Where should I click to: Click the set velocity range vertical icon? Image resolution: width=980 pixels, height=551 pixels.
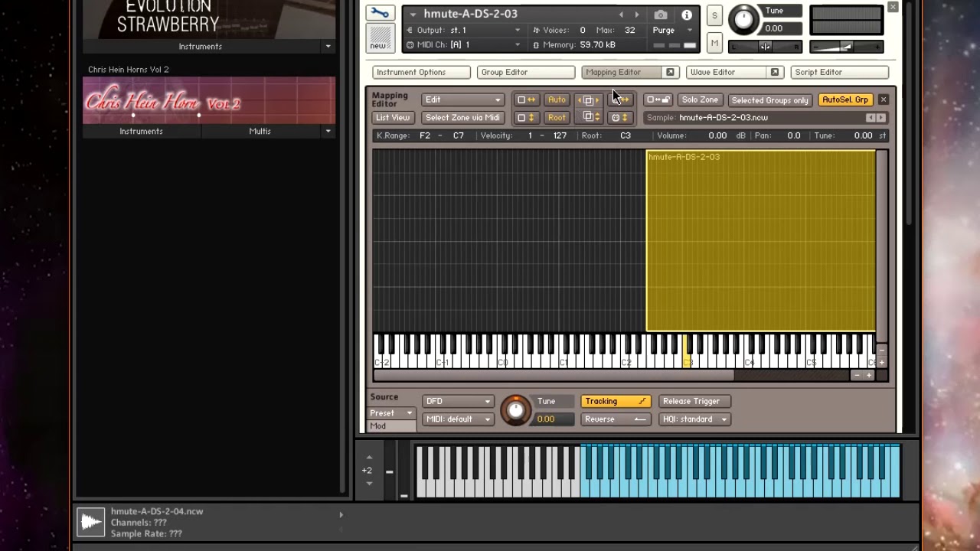(x=526, y=117)
